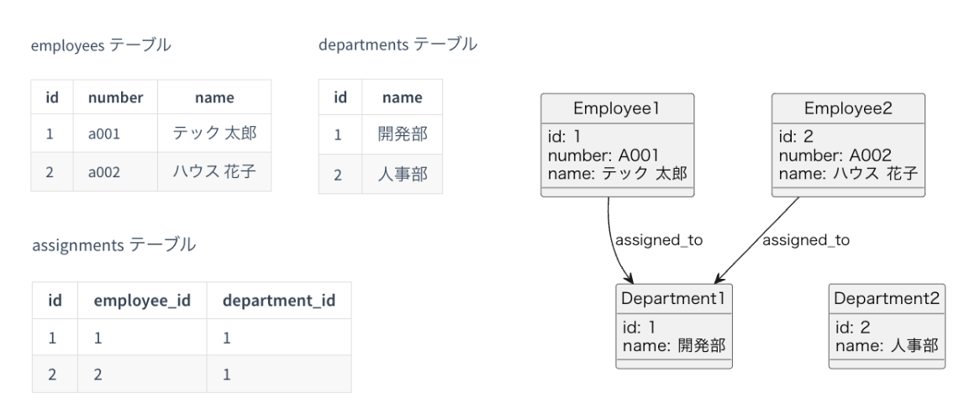980x420 pixels.
Task: Click 'id: 2' in Employee2 box
Action: (x=796, y=137)
